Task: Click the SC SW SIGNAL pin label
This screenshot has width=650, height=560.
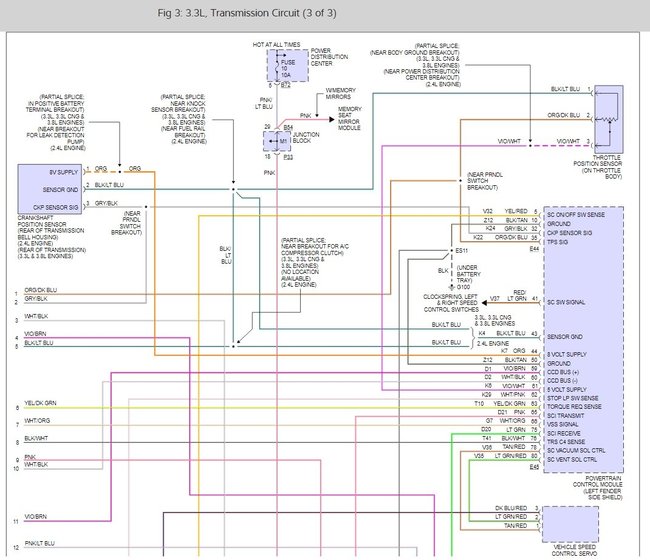Action: 566,302
